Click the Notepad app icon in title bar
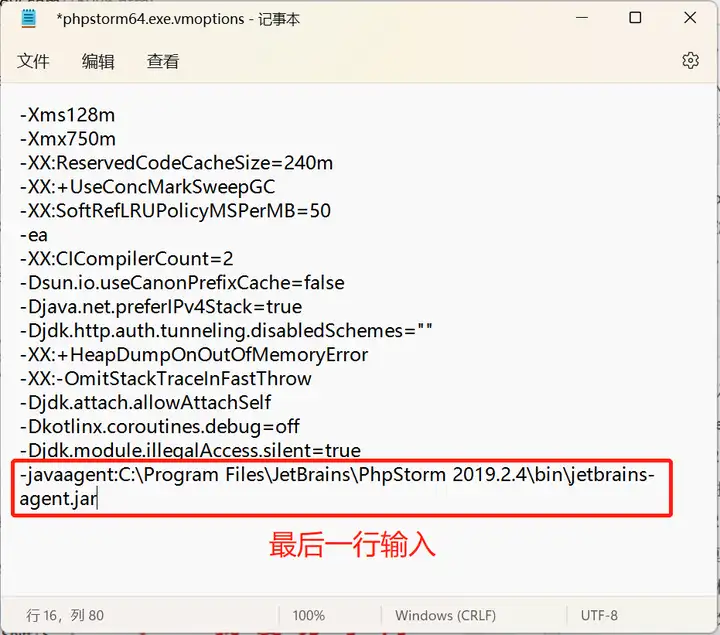 coord(28,18)
